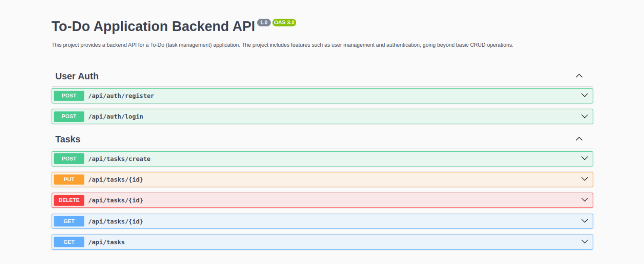
Task: Expand the DELETE /api/tasks/{id} row arrow
Action: pyautogui.click(x=585, y=200)
